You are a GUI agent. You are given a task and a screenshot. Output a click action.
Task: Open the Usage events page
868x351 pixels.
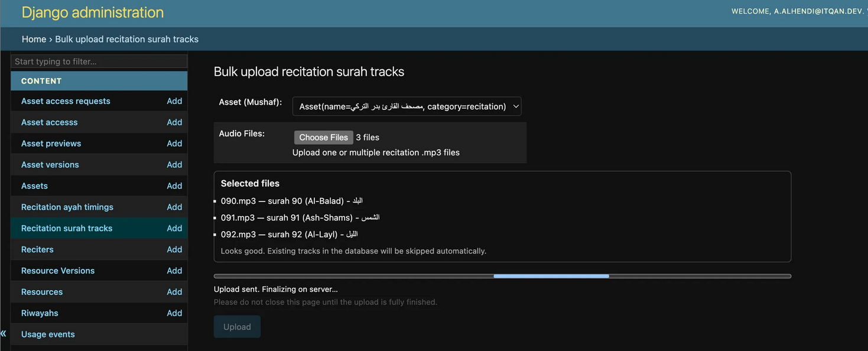point(48,334)
